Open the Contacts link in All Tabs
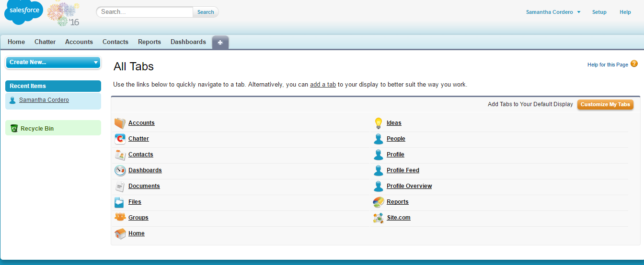This screenshot has height=265, width=644. [x=141, y=155]
